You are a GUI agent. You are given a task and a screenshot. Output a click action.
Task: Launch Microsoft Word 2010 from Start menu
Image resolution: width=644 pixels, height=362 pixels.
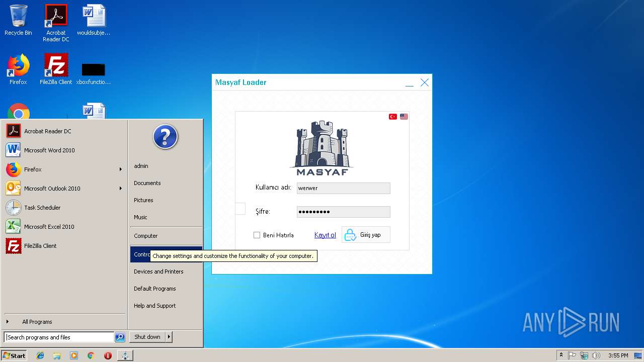coord(64,150)
